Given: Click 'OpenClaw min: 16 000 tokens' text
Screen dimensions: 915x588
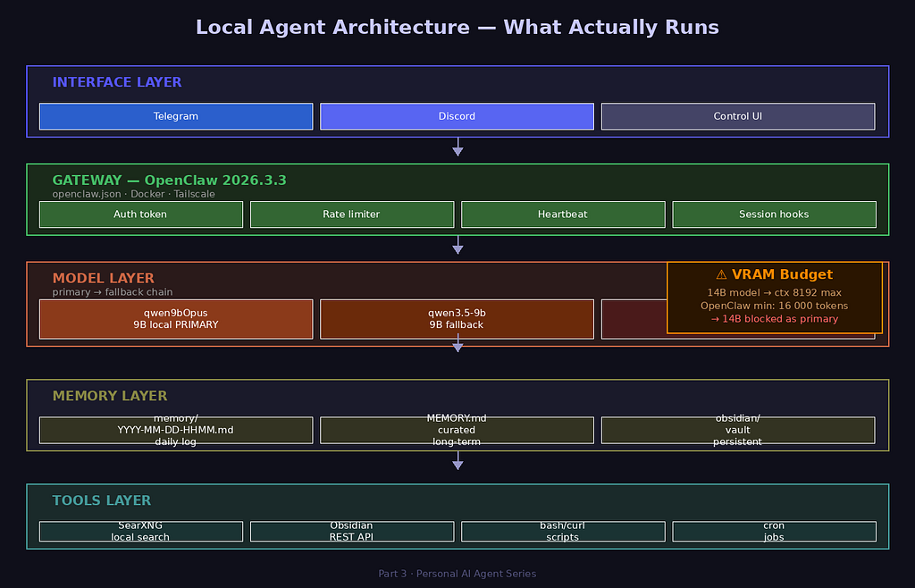Looking at the screenshot, I should tap(775, 306).
